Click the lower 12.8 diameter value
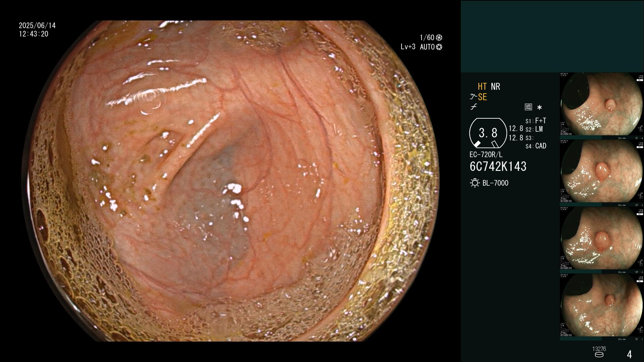This screenshot has width=644, height=362. [x=516, y=137]
